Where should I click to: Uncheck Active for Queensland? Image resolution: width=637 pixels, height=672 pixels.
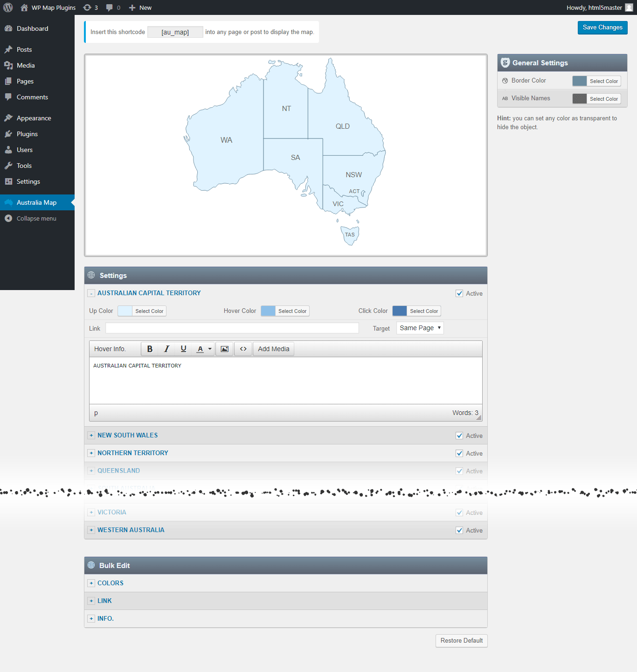[x=459, y=471]
